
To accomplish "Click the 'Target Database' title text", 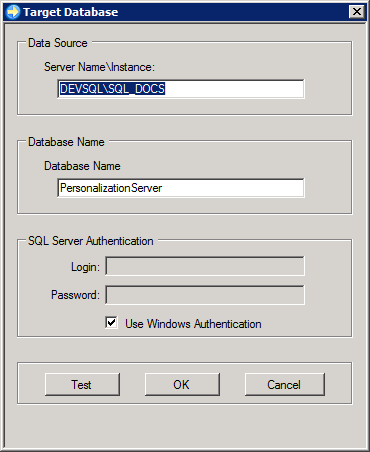I will 70,12.
